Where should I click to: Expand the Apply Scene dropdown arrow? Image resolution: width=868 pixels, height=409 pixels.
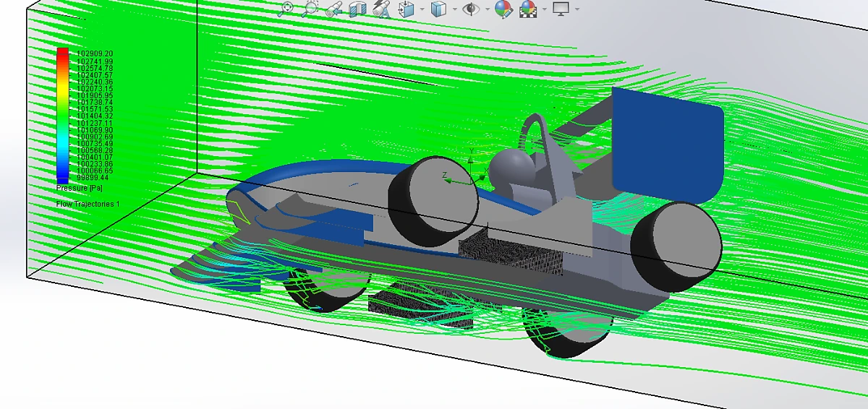[545, 9]
